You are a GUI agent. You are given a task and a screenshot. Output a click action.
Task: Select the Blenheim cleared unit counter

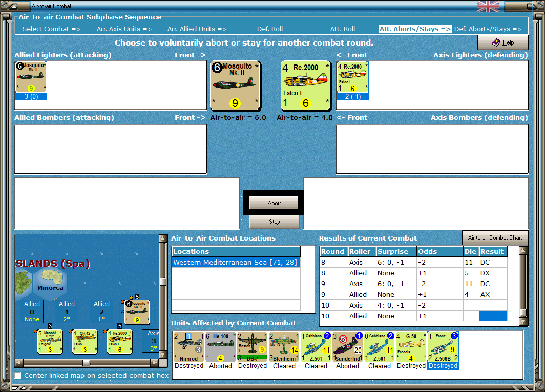point(284,347)
